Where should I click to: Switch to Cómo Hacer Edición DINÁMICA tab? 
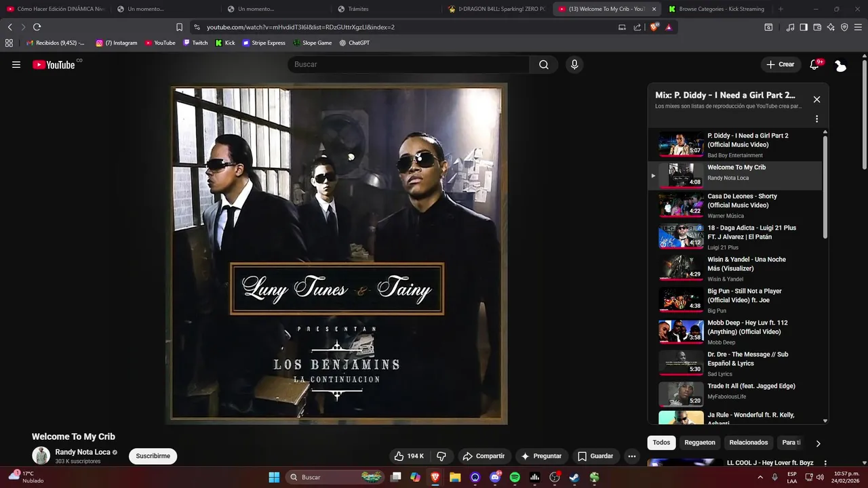(56, 9)
